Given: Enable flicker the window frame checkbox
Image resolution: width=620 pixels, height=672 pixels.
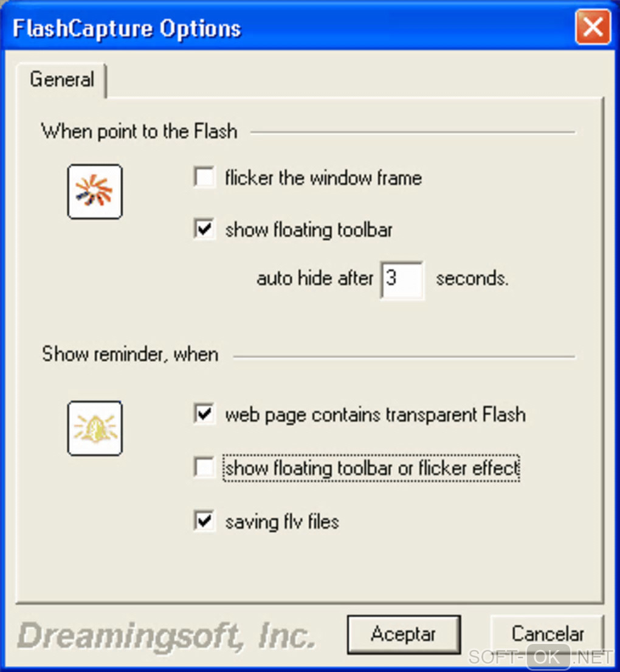Looking at the screenshot, I should tap(204, 178).
